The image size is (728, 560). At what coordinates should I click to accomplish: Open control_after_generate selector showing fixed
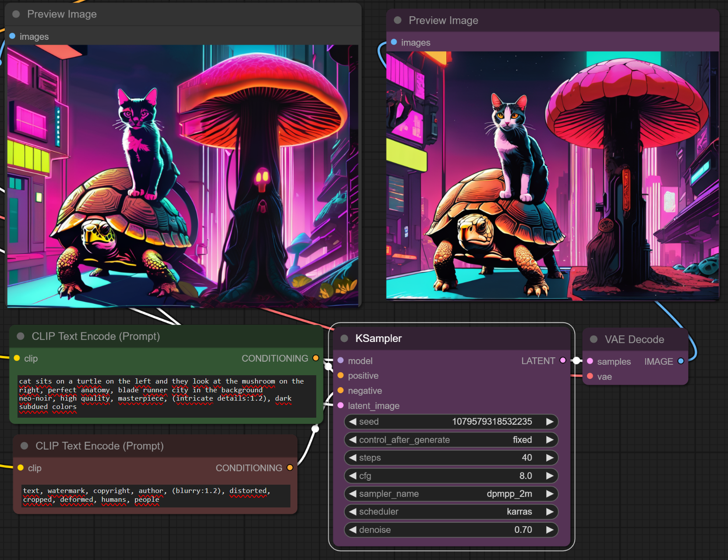coord(451,440)
